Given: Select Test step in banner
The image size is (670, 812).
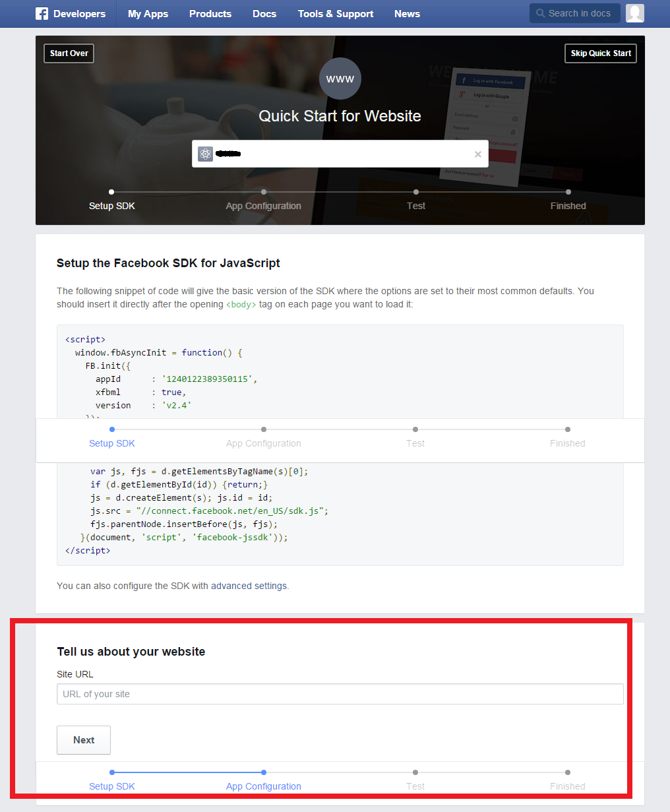Looking at the screenshot, I should click(x=416, y=206).
